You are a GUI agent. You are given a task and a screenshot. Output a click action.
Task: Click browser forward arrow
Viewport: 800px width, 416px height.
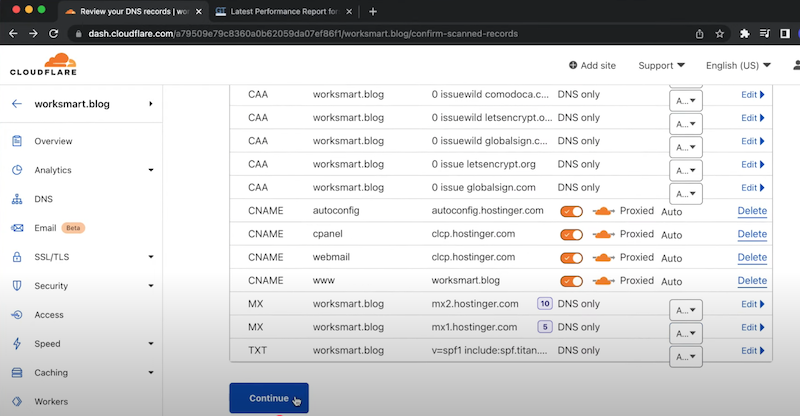pos(33,34)
